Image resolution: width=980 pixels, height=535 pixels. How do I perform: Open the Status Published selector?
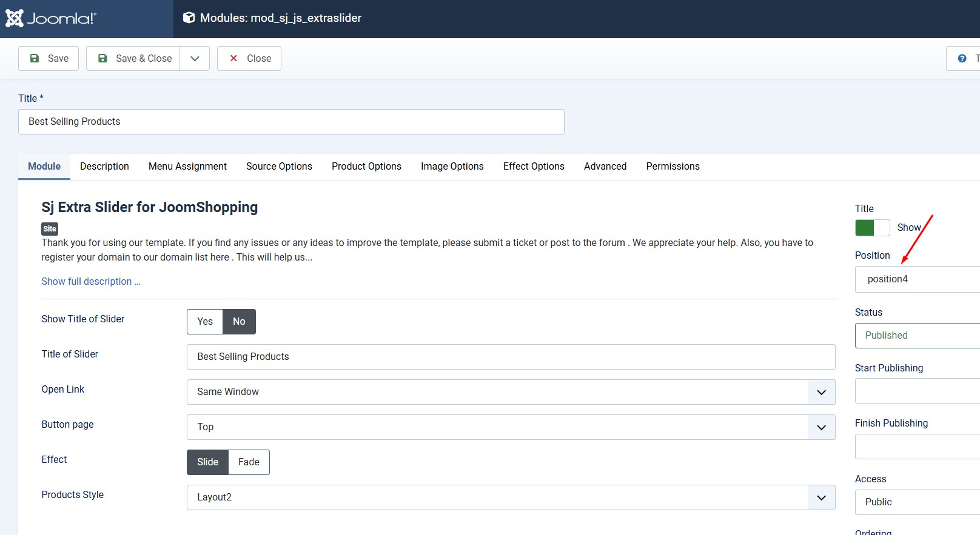[917, 336]
